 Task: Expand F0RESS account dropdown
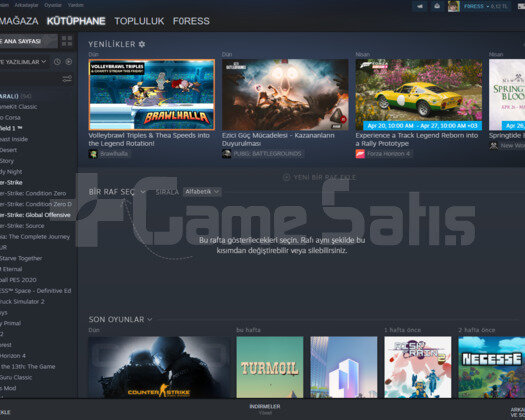(x=485, y=6)
